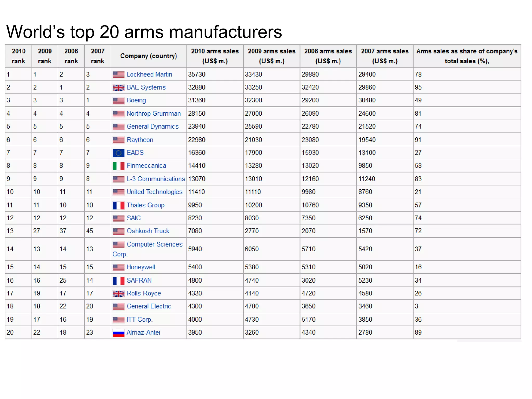Open the Almaz-Antei link
Viewport: 532px width, 399px height.
(x=143, y=332)
